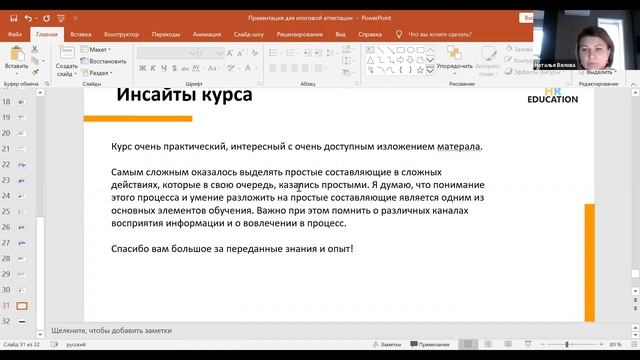This screenshot has width=640, height=360.
Task: Click the 'Что вы хотите сделать?' search box
Action: point(440,34)
